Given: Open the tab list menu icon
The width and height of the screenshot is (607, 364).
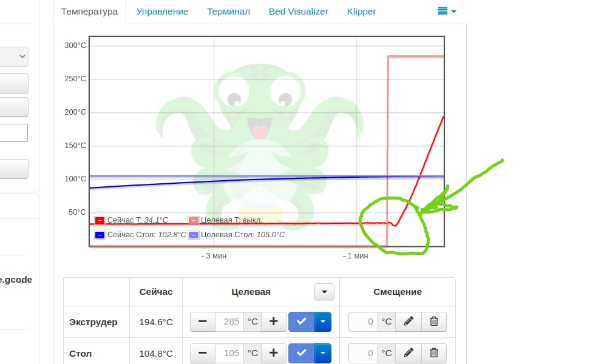Looking at the screenshot, I should pyautogui.click(x=447, y=11).
